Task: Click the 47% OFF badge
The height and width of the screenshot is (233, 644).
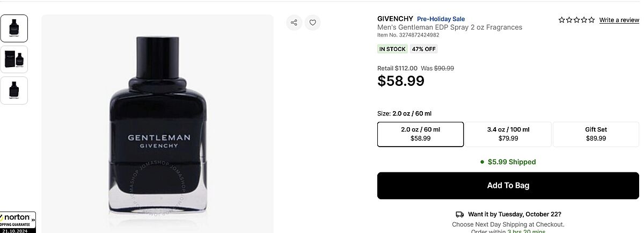Action: tap(424, 49)
